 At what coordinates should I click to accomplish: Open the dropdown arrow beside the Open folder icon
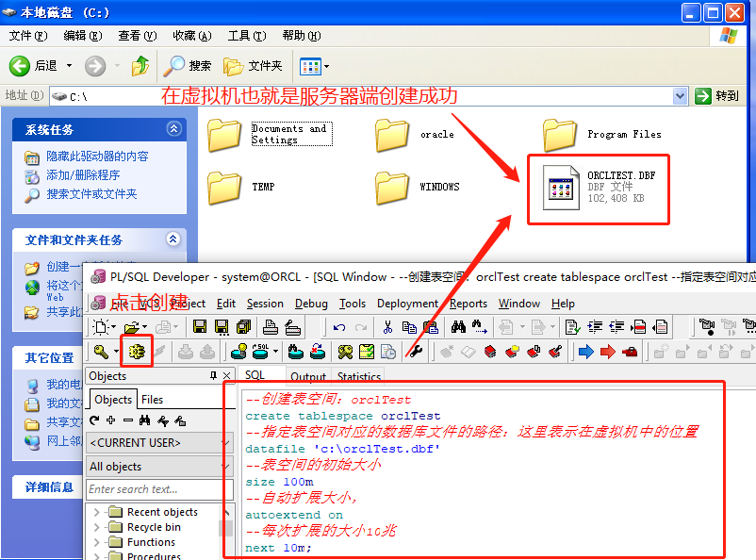click(x=144, y=327)
